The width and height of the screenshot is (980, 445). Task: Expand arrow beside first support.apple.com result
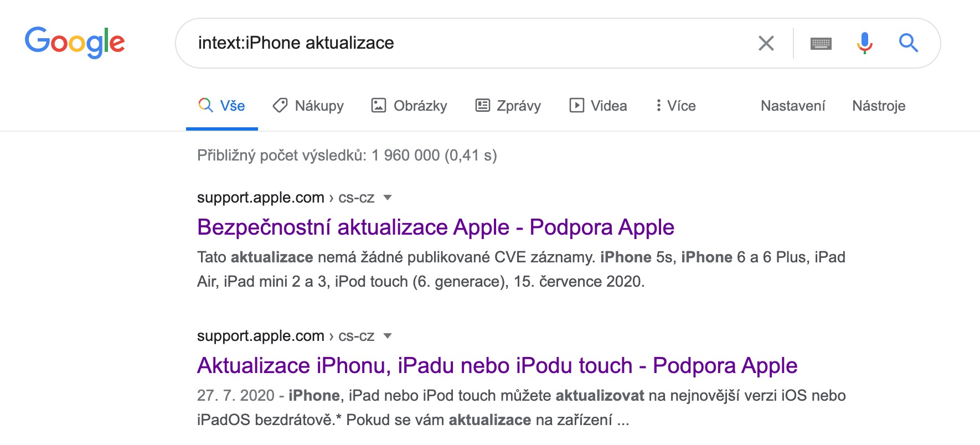(x=388, y=198)
